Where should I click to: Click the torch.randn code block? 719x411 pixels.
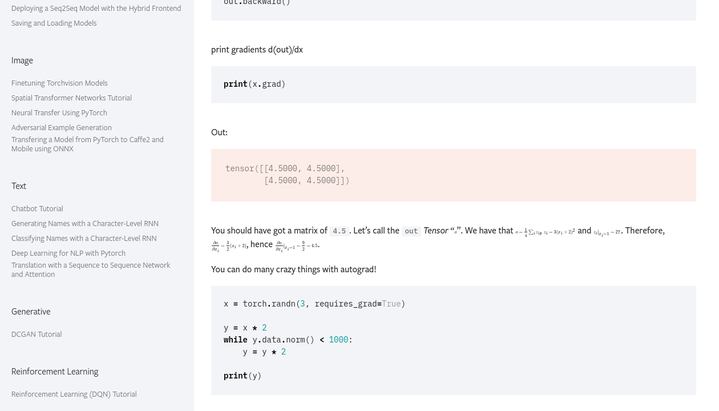click(x=453, y=340)
